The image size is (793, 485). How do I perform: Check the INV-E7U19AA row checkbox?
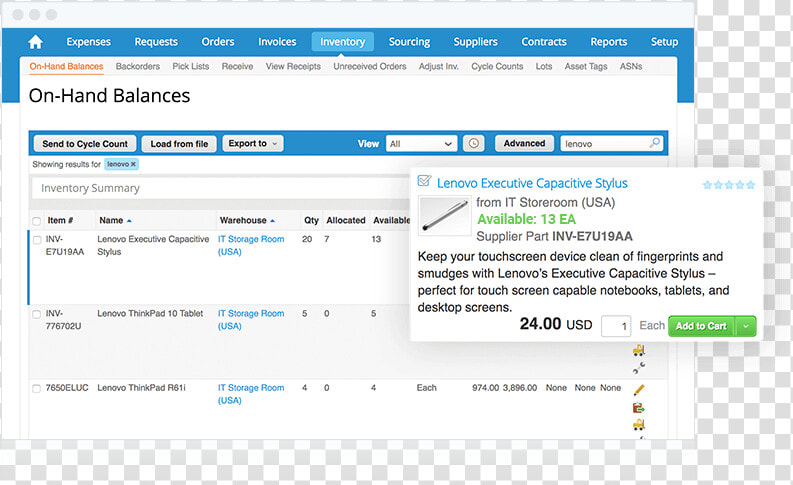(x=36, y=240)
